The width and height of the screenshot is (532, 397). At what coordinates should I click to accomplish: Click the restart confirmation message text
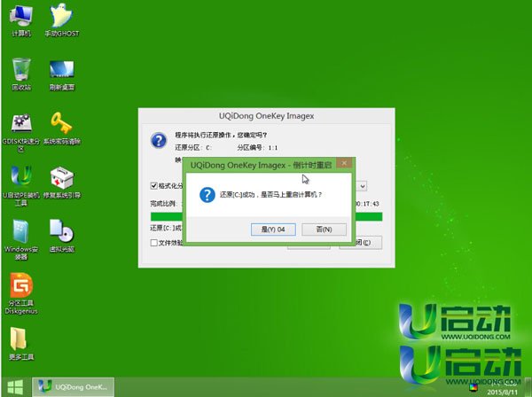pyautogui.click(x=270, y=195)
